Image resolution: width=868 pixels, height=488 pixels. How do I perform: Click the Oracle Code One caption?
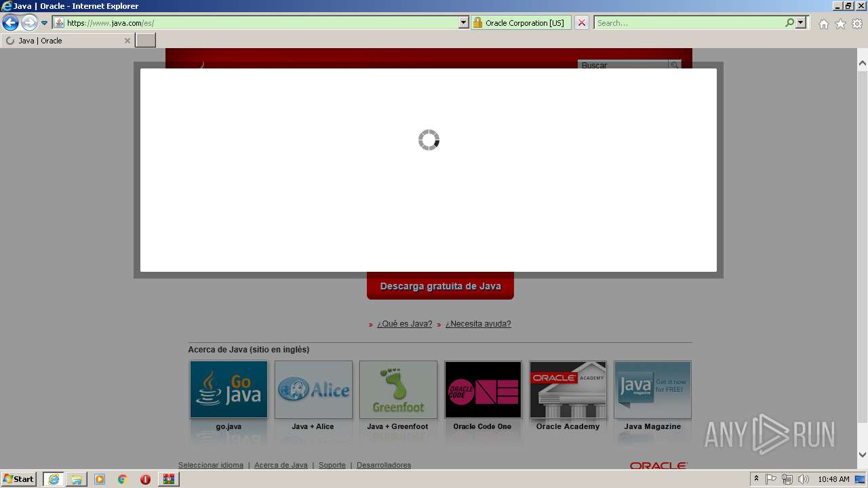(x=482, y=426)
